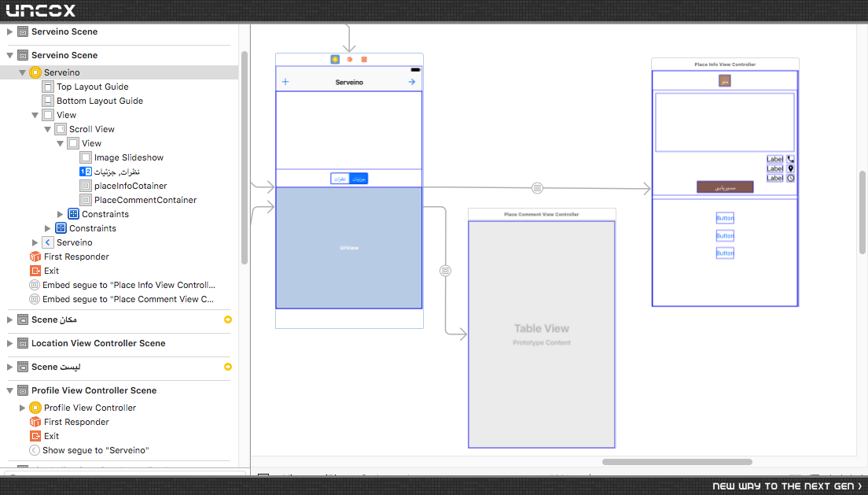Click the third Button in Place Info
This screenshot has height=495, width=868.
(x=725, y=253)
